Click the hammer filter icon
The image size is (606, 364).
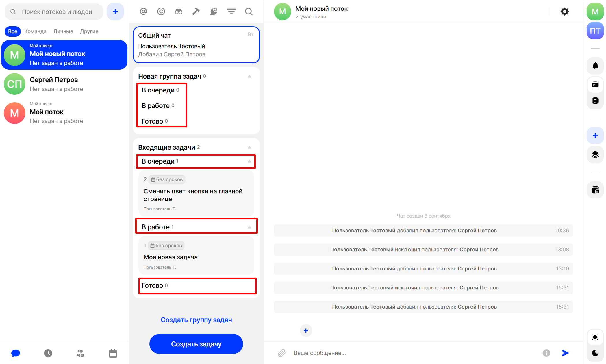(196, 12)
